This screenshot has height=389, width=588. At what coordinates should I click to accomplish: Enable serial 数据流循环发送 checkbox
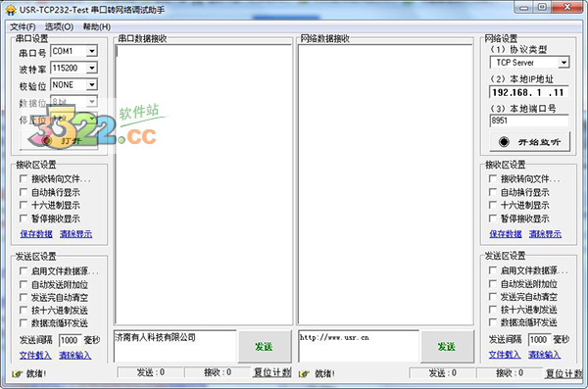coord(24,323)
